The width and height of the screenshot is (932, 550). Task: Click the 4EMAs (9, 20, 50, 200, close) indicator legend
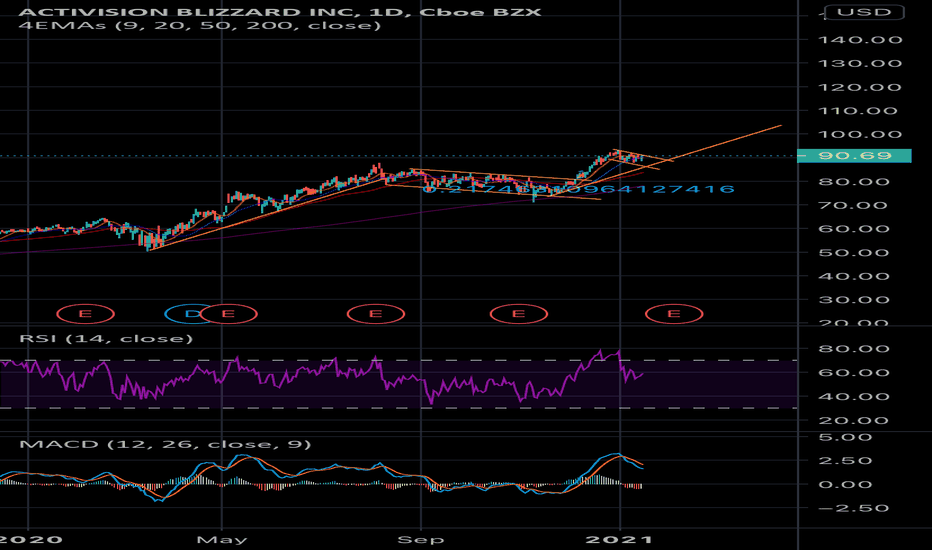pos(200,26)
